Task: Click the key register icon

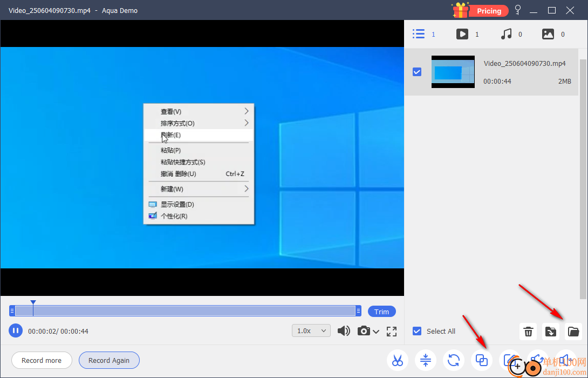Action: [x=517, y=10]
